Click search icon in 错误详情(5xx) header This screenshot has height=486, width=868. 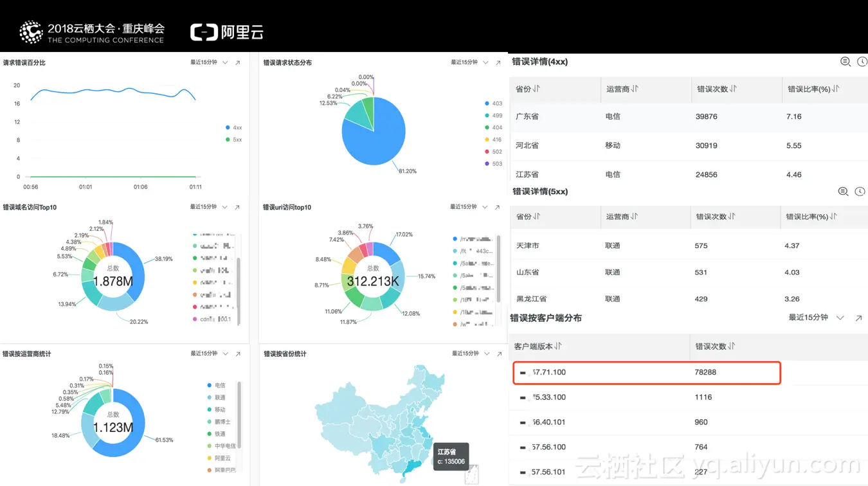point(843,192)
